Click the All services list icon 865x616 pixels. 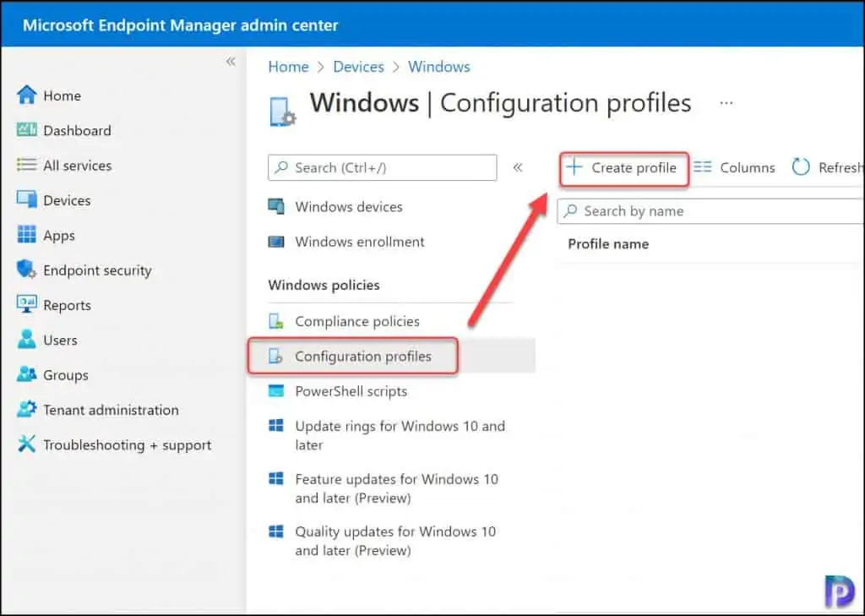(26, 165)
